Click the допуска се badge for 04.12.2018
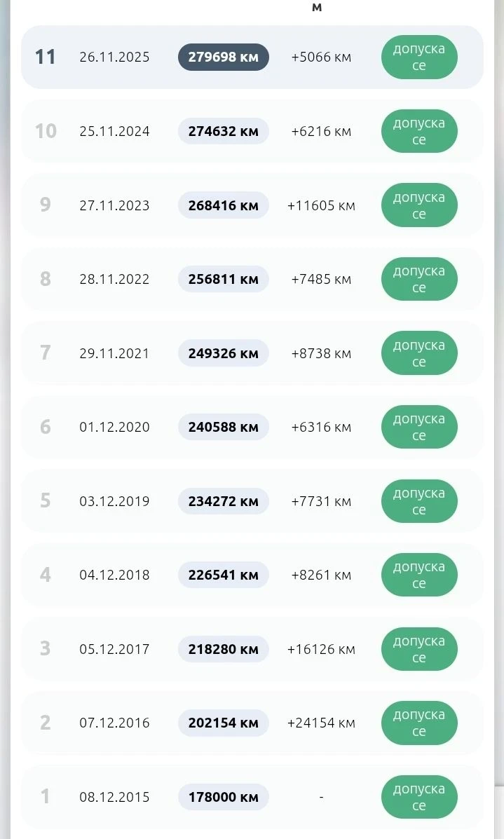This screenshot has height=839, width=504. pyautogui.click(x=419, y=575)
